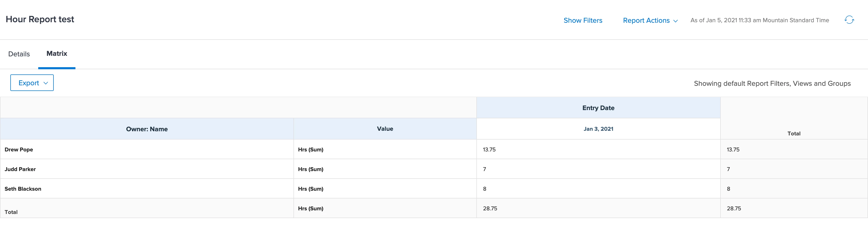Click the Entry Date column group header
Viewport: 868px width, 231px height.
click(598, 108)
